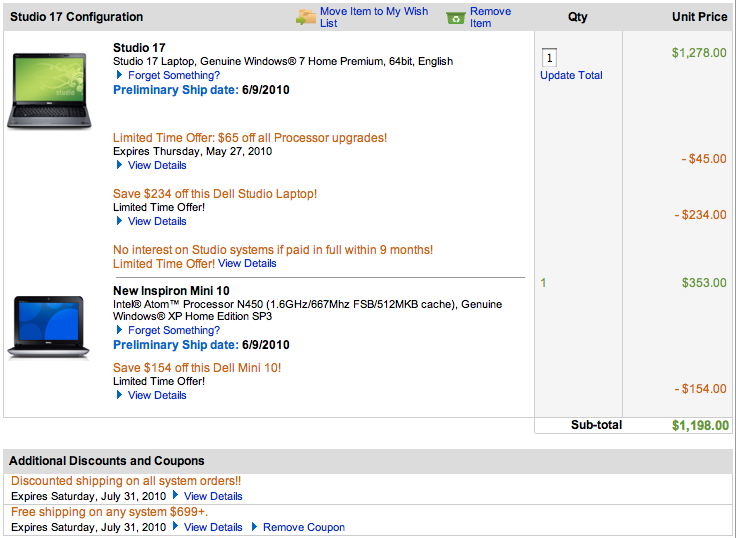Click the $353.00 unit price
The width and height of the screenshot is (736, 538).
click(x=704, y=283)
